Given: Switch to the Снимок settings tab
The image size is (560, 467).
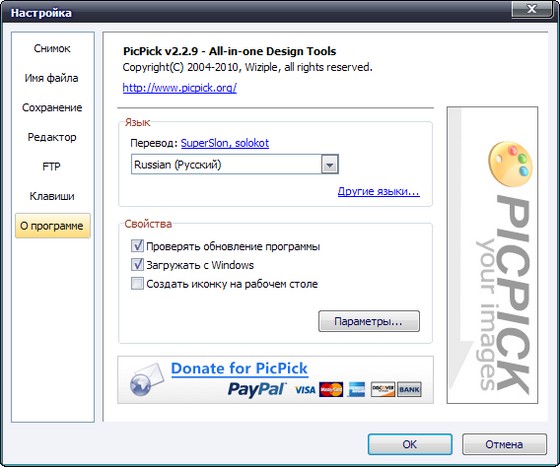Looking at the screenshot, I should pyautogui.click(x=52, y=48).
